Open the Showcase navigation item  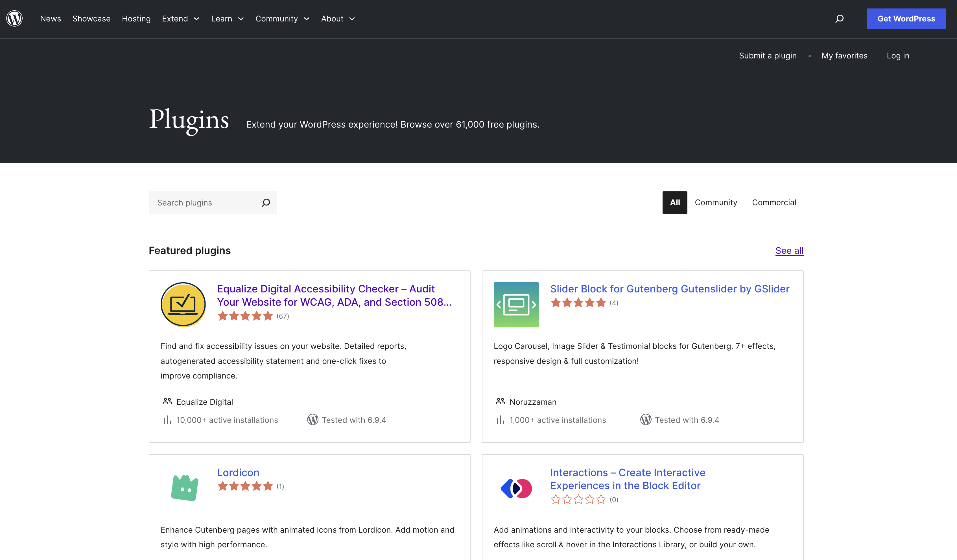pyautogui.click(x=91, y=19)
